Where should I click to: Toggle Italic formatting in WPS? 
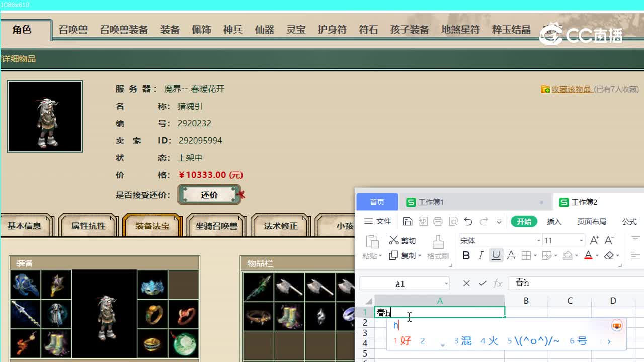481,256
